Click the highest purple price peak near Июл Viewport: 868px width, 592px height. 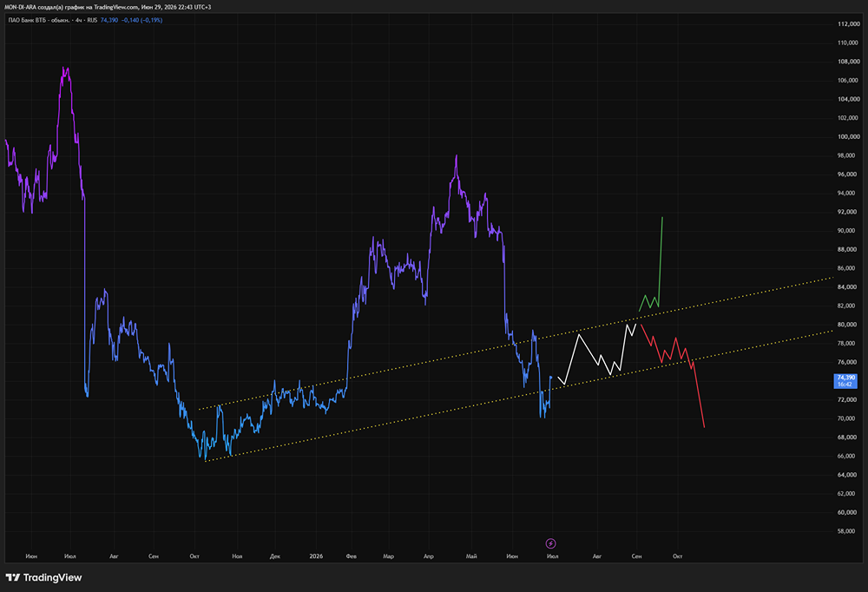pyautogui.click(x=65, y=69)
